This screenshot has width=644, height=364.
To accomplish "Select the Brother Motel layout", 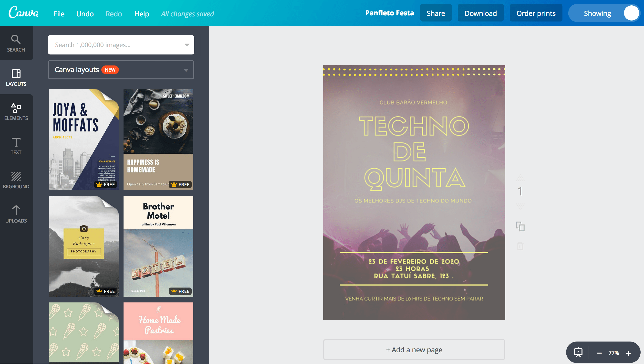I will tap(158, 246).
